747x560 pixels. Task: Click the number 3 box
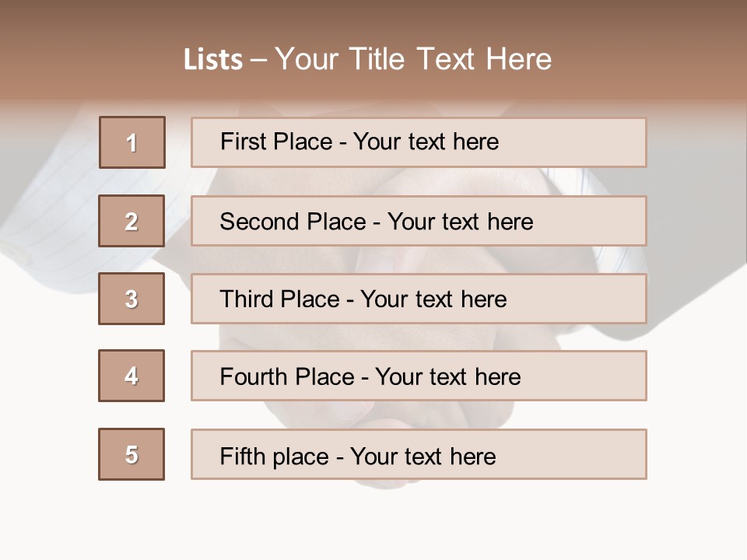(x=132, y=299)
